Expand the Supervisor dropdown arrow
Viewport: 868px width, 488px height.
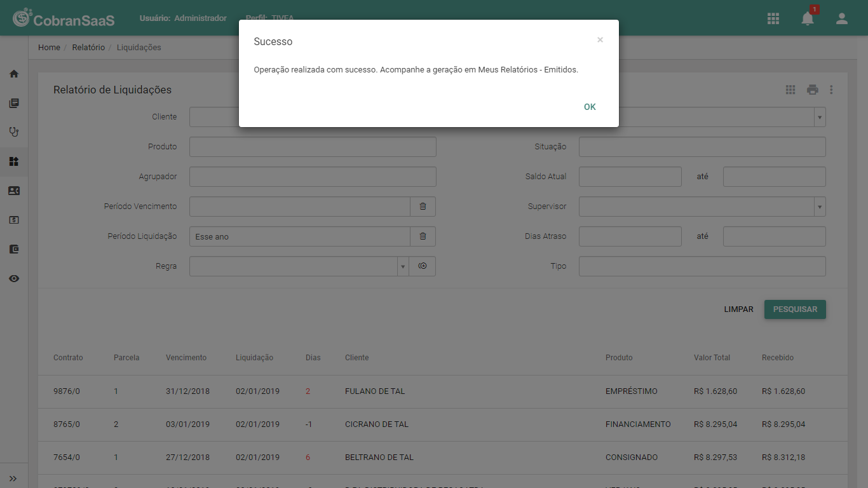coord(820,207)
